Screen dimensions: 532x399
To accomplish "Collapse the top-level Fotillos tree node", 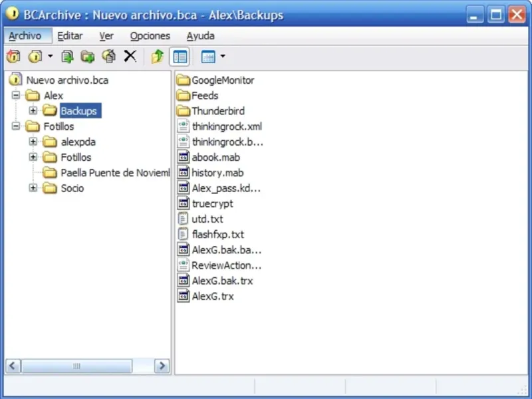I will (x=15, y=126).
